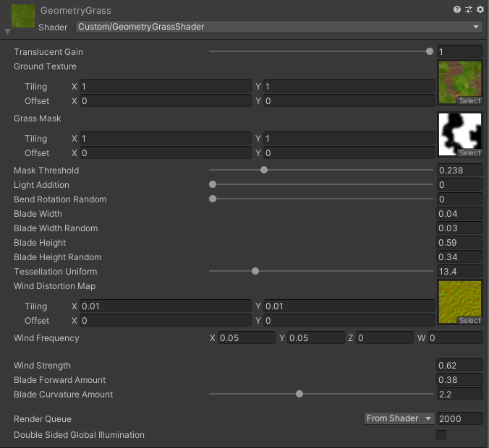Click the Ground Texture image slot
This screenshot has height=448, width=489.
click(460, 82)
